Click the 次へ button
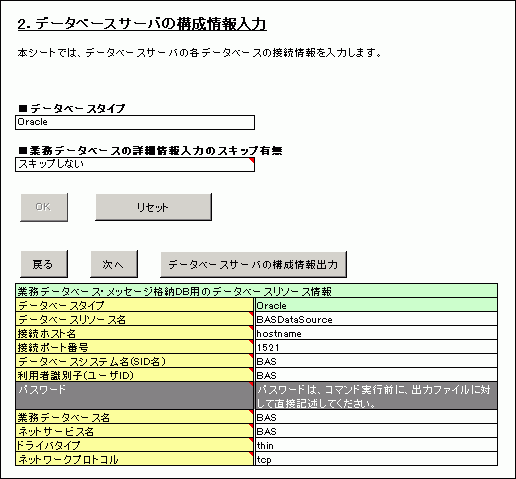Screen dimensions: 516x479 point(114,264)
